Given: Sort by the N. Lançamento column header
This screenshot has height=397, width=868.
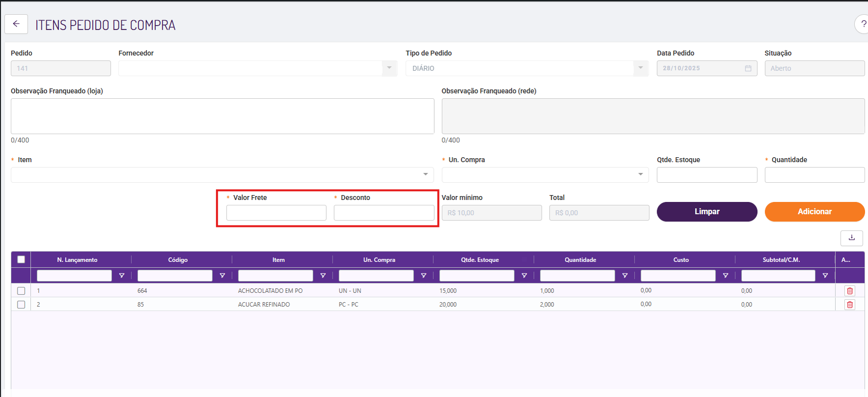Looking at the screenshot, I should (77, 260).
